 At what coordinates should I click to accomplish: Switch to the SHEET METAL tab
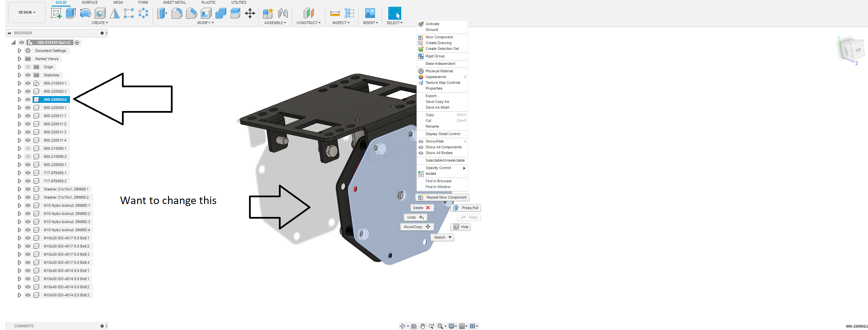click(x=174, y=2)
